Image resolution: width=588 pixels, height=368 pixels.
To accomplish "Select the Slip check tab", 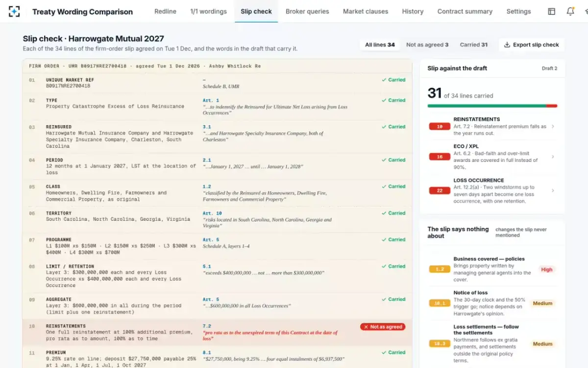I will pyautogui.click(x=256, y=11).
